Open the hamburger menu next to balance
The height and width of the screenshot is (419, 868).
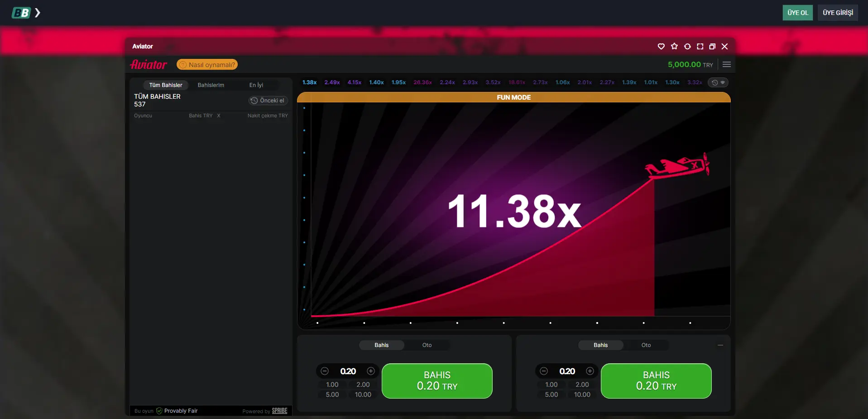(x=727, y=64)
